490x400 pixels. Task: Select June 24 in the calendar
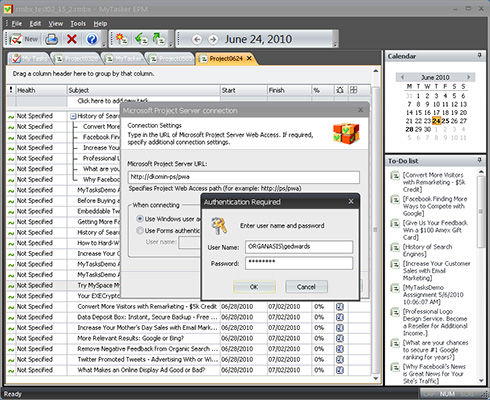436,121
